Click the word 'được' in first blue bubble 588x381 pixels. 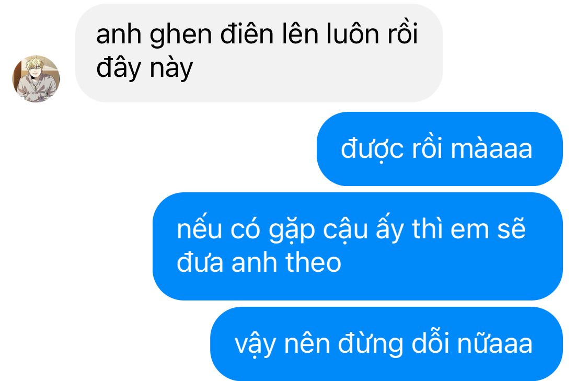coord(372,149)
